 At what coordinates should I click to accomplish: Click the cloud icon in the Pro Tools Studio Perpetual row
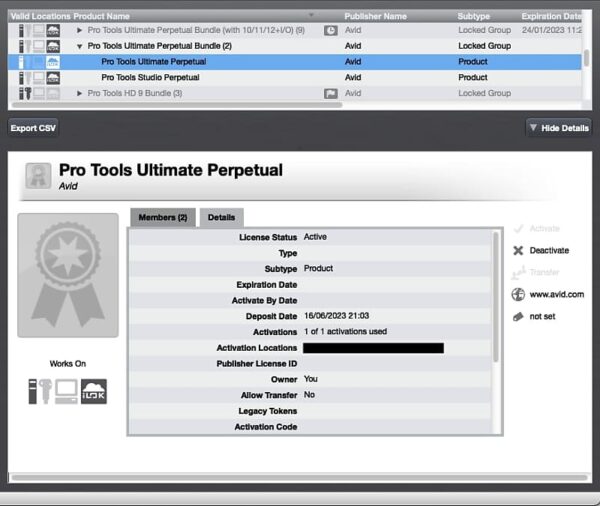click(x=53, y=78)
